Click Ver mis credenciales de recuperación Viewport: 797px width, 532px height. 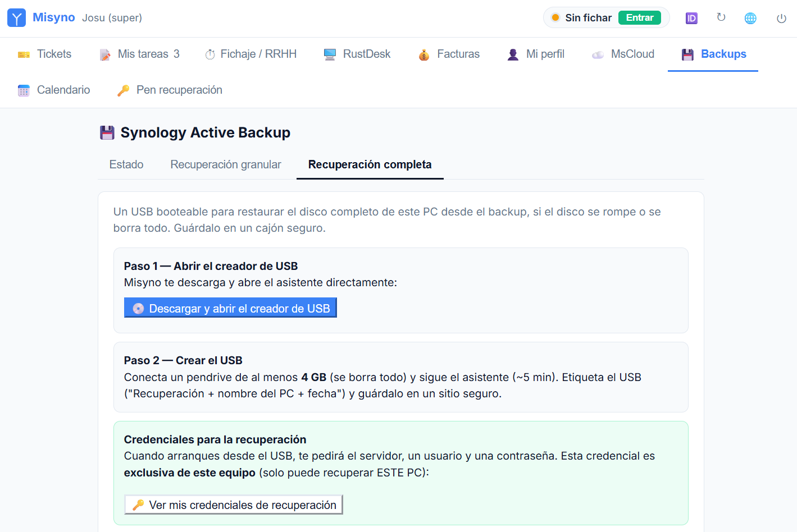[234, 505]
